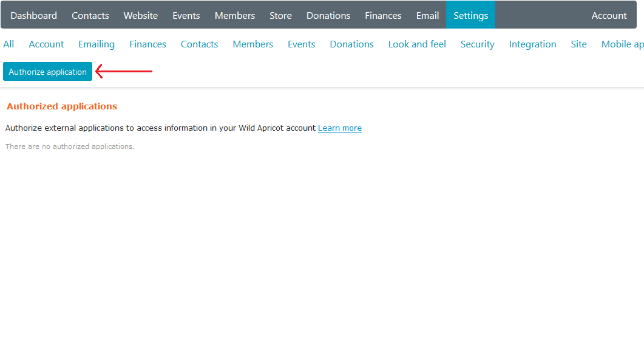Go to the Store tab

280,15
